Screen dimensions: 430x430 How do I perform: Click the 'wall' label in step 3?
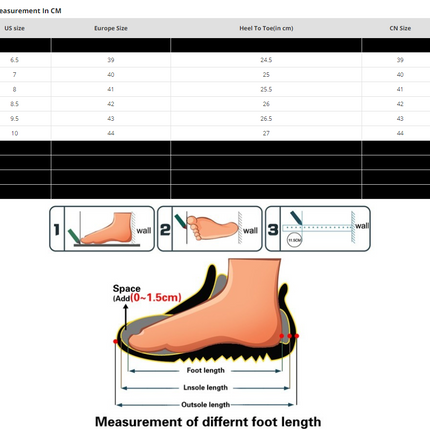362,226
